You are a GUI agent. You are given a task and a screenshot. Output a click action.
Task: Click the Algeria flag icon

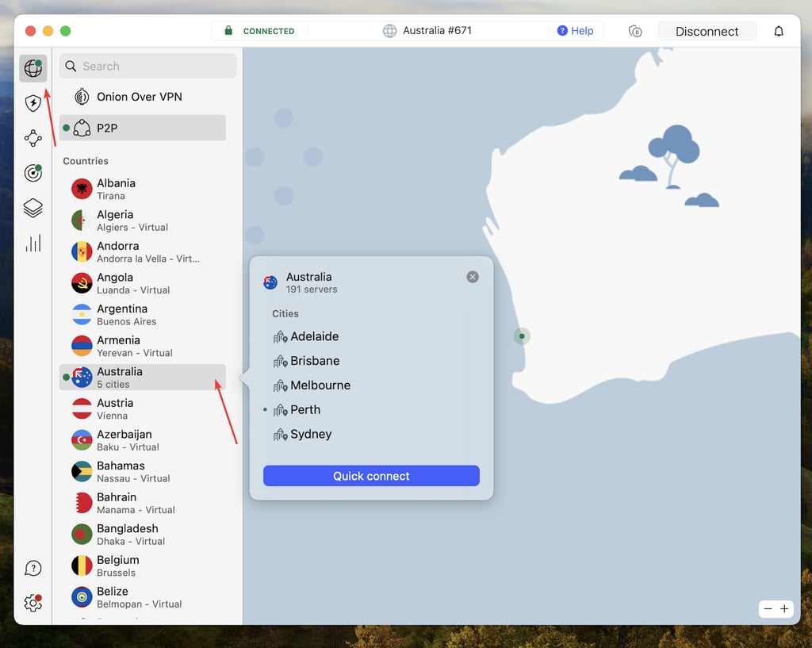click(x=82, y=220)
